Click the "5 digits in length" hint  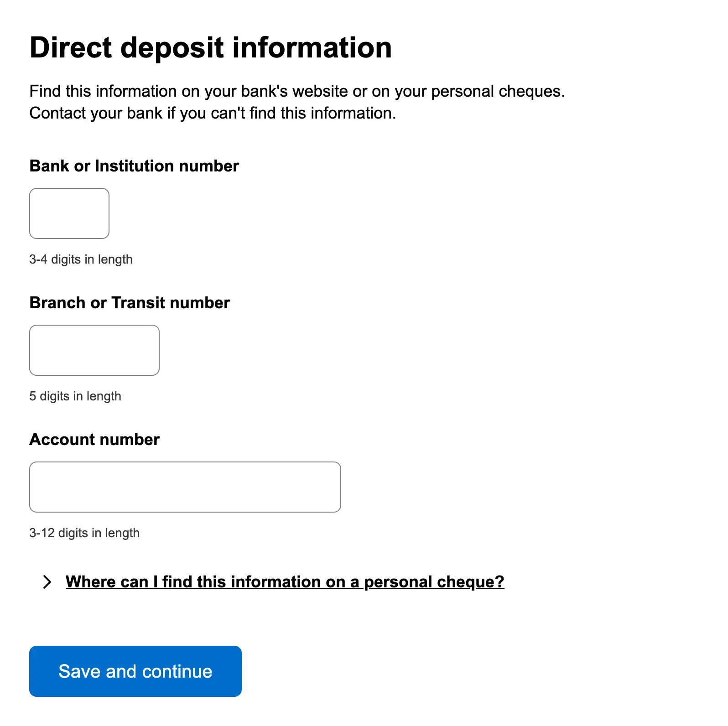click(75, 396)
